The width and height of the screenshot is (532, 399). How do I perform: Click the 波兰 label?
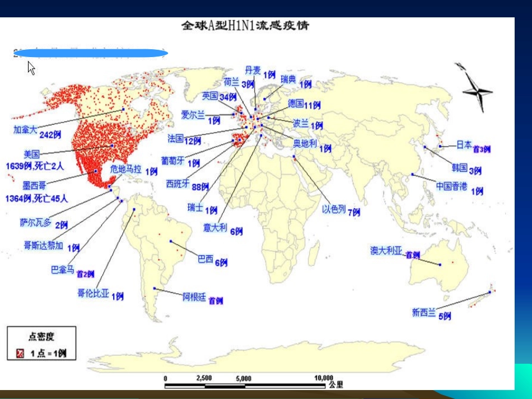(301, 124)
